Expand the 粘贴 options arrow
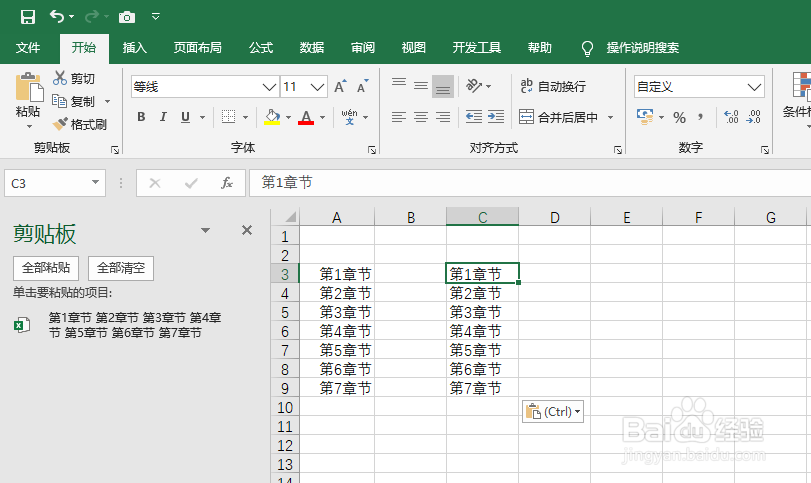Viewport: 811px width, 483px height. click(x=29, y=127)
